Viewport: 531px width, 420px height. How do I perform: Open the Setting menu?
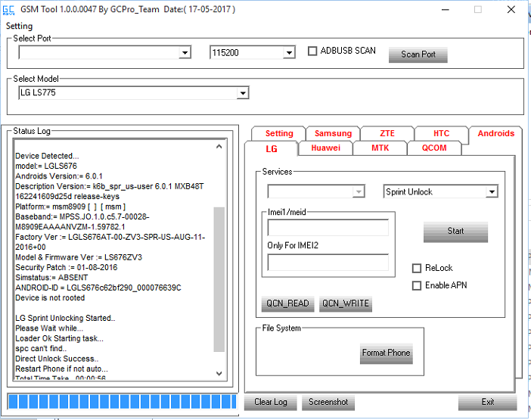pos(20,26)
